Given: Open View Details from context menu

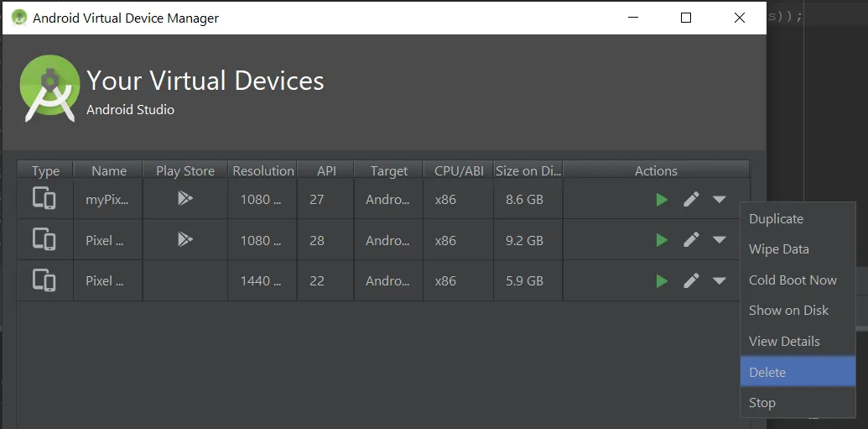Looking at the screenshot, I should [784, 341].
